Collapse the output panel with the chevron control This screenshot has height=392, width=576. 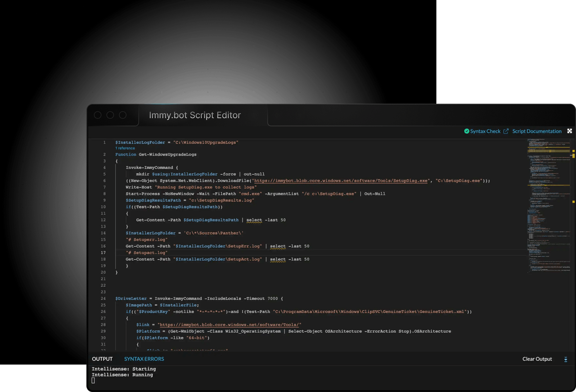coord(566,359)
